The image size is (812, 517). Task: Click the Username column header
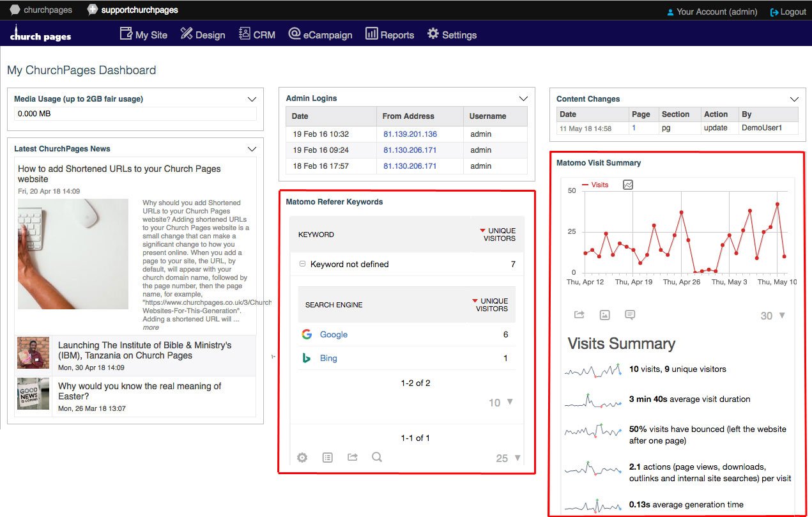click(495, 116)
